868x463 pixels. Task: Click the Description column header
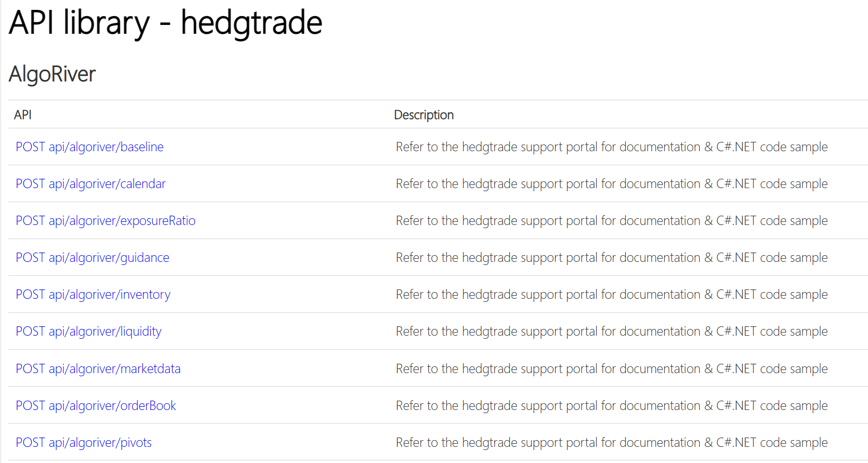424,115
